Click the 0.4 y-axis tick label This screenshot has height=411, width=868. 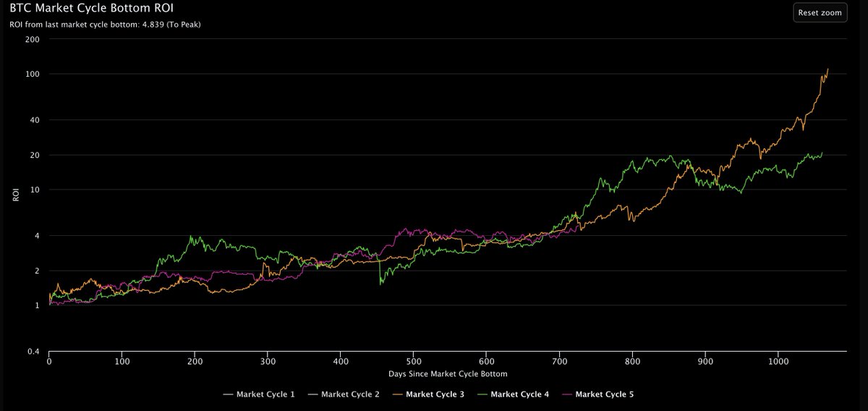coord(33,352)
